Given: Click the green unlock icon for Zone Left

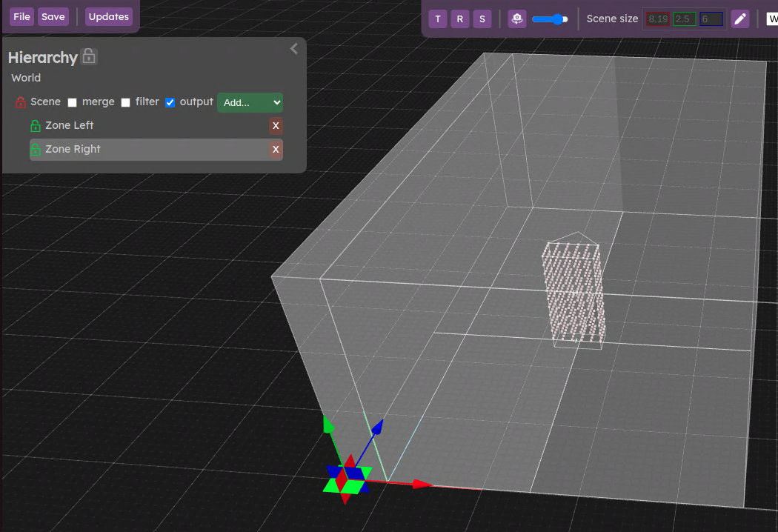Looking at the screenshot, I should pos(35,126).
